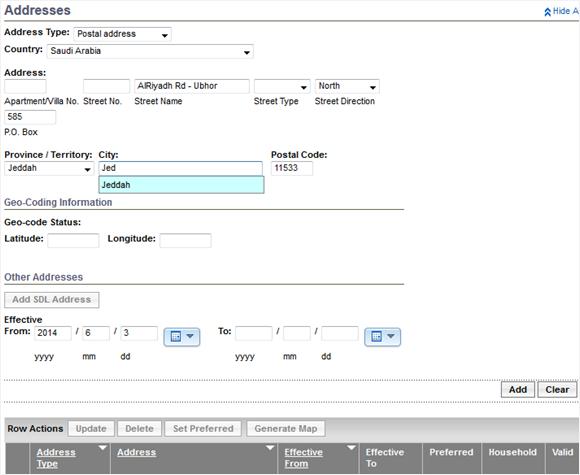Select the Jeddah autocomplete suggestion
The height and width of the screenshot is (475, 580).
pos(181,185)
